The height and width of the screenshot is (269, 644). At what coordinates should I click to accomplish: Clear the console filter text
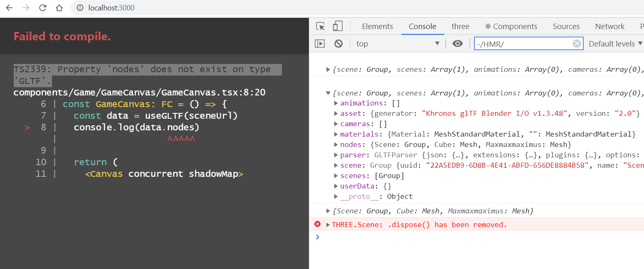point(577,44)
